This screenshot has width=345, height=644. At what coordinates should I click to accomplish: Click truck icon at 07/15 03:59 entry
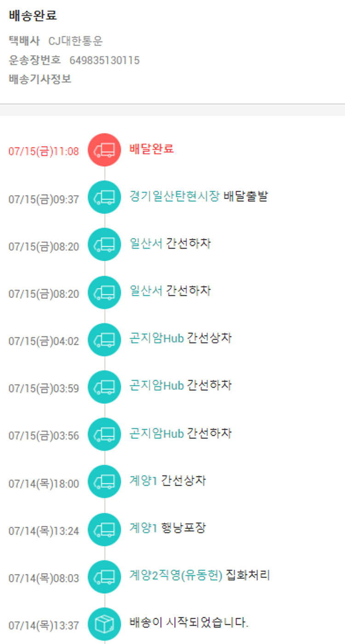click(x=104, y=387)
